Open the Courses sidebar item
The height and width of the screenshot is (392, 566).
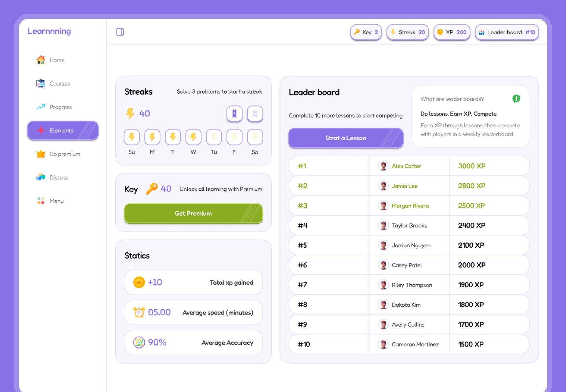tap(60, 84)
